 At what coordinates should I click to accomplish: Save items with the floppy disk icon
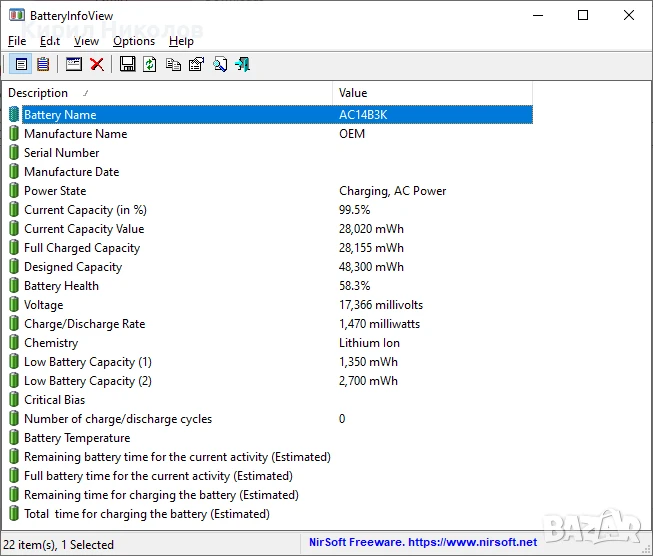(x=127, y=65)
